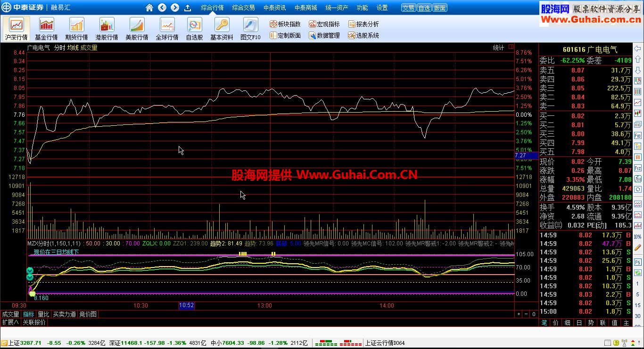Click 10:52 time marker on axis
644x349 pixels.
pyautogui.click(x=187, y=306)
